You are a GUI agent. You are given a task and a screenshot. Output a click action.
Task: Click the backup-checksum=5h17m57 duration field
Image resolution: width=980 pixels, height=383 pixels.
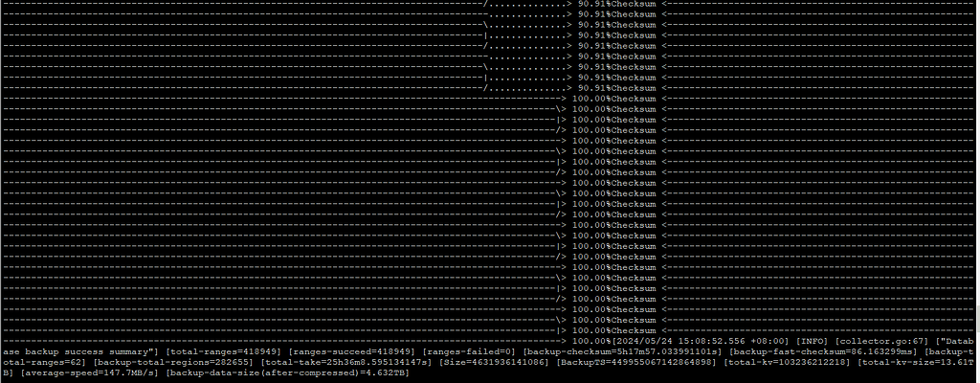point(622,351)
